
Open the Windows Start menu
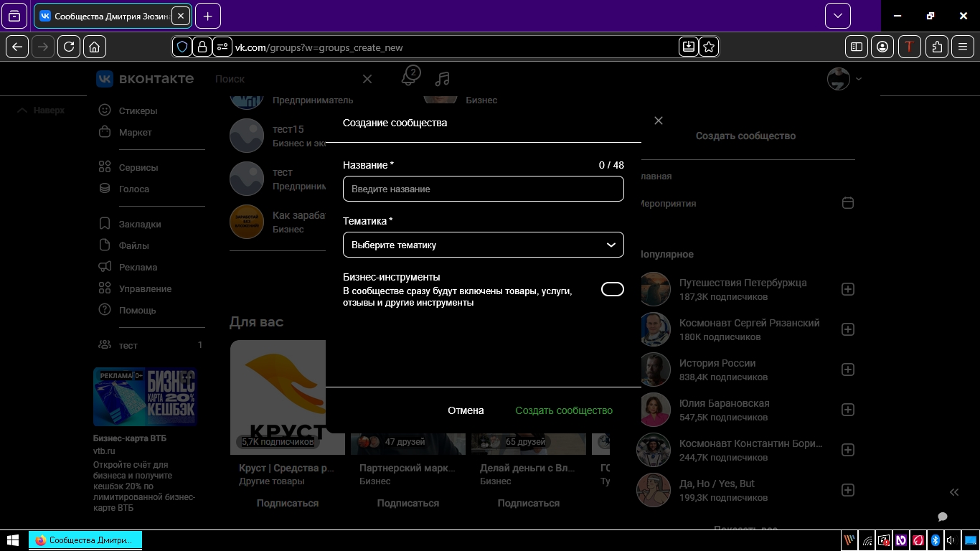click(13, 540)
